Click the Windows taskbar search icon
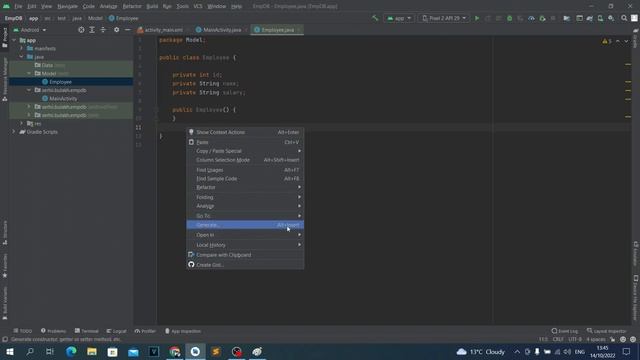 point(30,352)
